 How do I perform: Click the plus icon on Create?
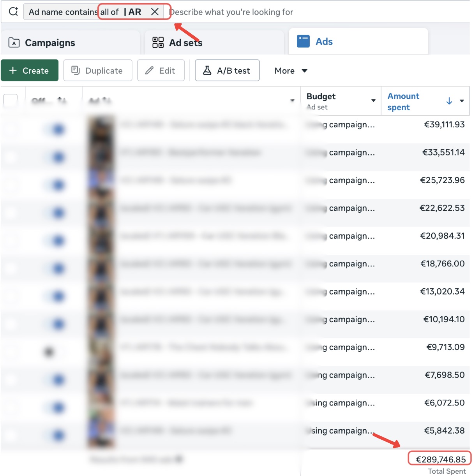click(x=13, y=71)
